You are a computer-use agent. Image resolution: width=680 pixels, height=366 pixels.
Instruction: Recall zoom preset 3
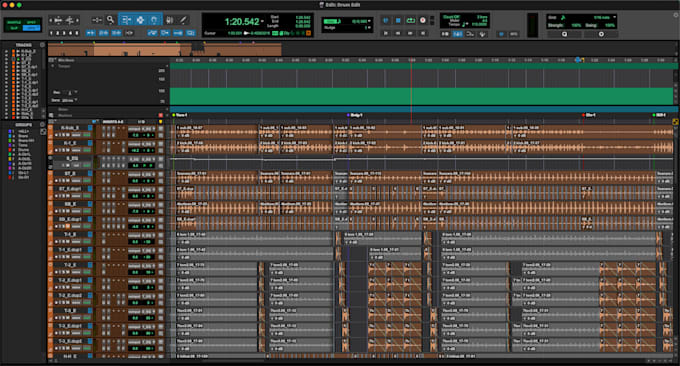click(x=64, y=33)
